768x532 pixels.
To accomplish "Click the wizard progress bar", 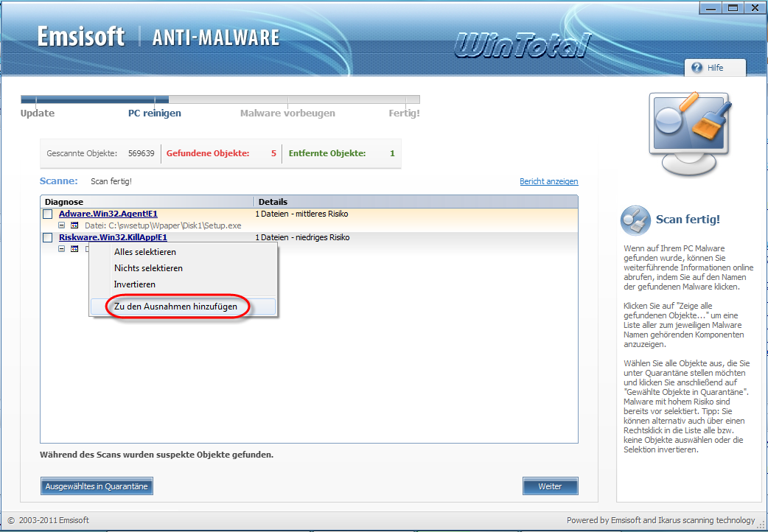I will pos(220,99).
